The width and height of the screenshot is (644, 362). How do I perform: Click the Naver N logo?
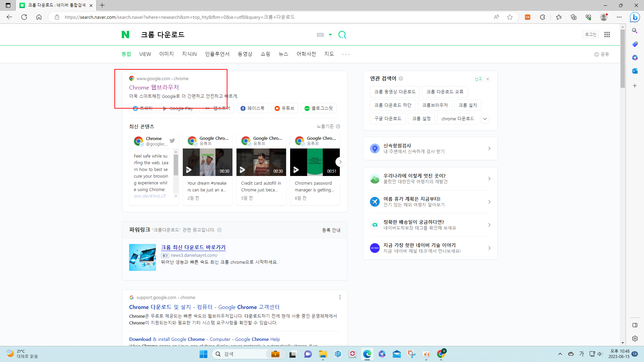125,35
